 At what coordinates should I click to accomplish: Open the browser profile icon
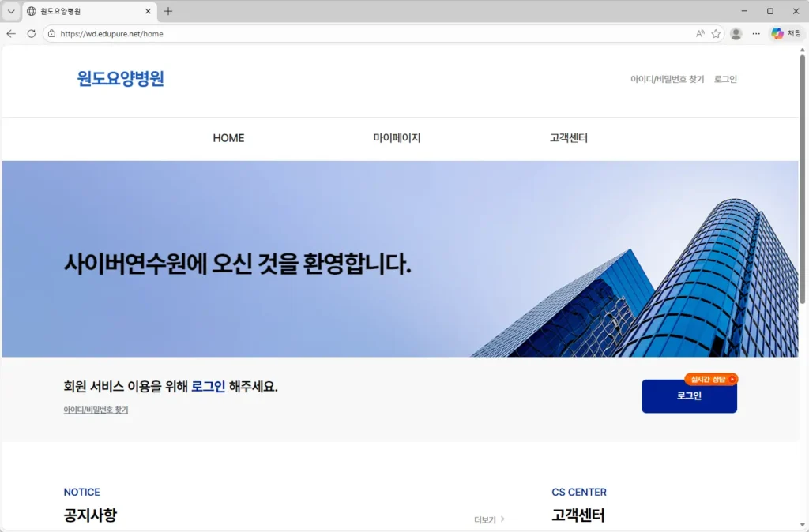736,33
